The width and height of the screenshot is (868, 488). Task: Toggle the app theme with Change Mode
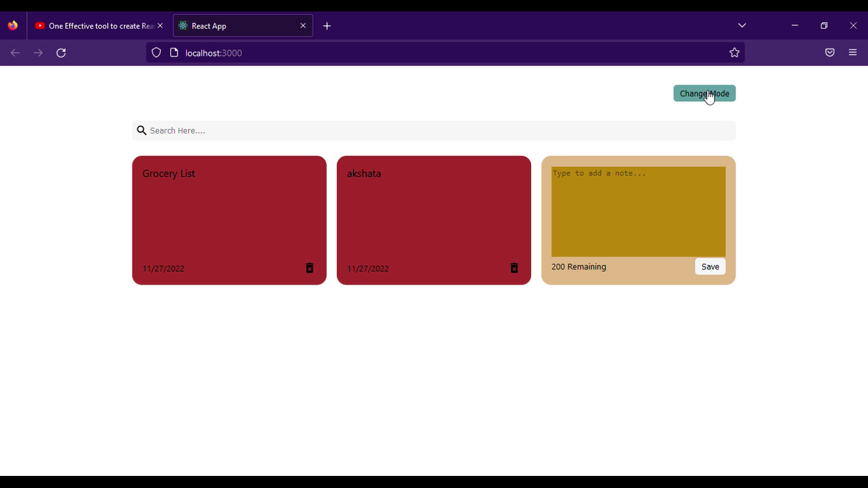[x=704, y=93]
